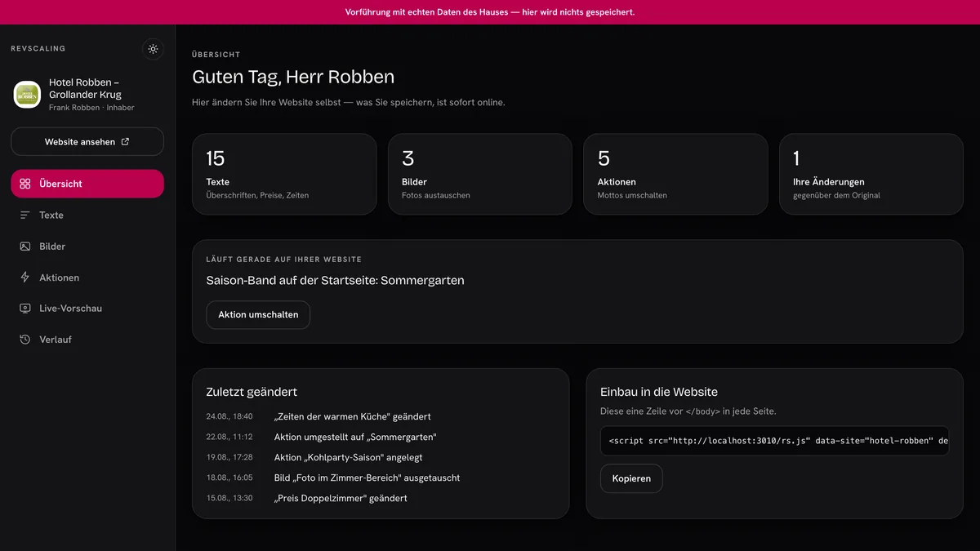This screenshot has height=551, width=980.
Task: Open the Verlauf page
Action: click(x=87, y=340)
